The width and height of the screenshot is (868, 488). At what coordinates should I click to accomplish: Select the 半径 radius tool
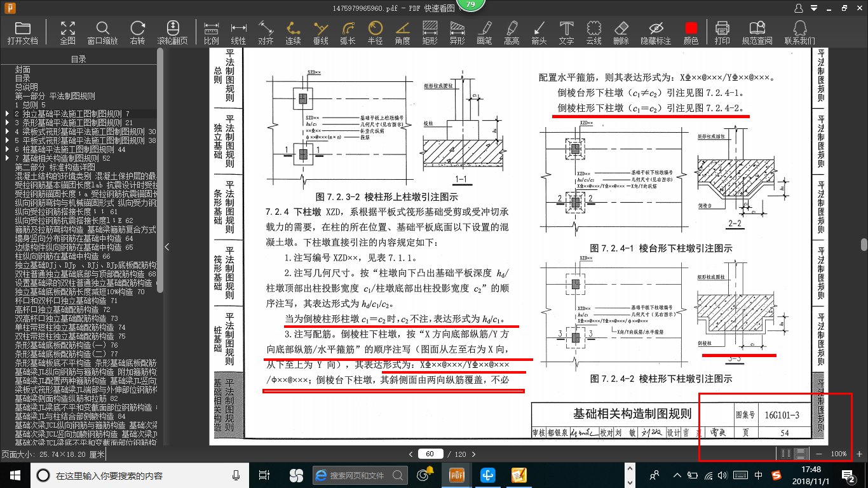tap(376, 33)
